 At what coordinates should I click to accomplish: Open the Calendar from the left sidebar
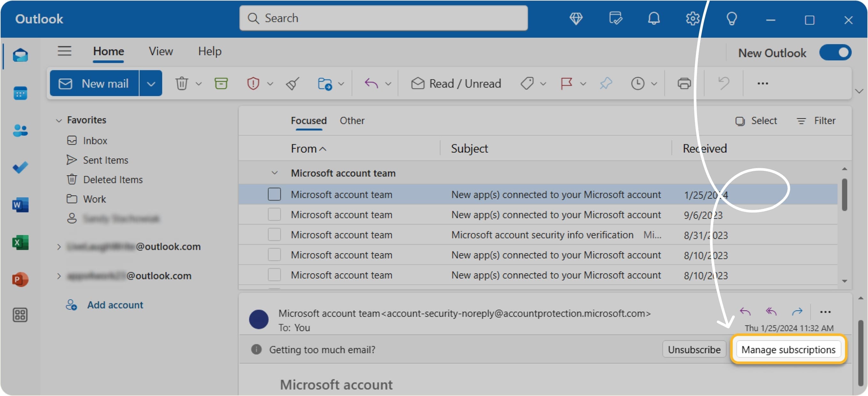20,93
